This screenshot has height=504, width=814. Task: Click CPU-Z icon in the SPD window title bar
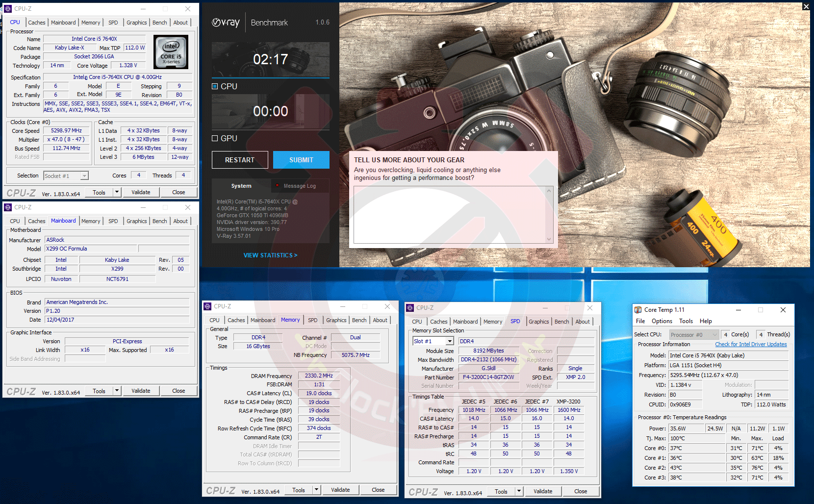[x=410, y=308]
